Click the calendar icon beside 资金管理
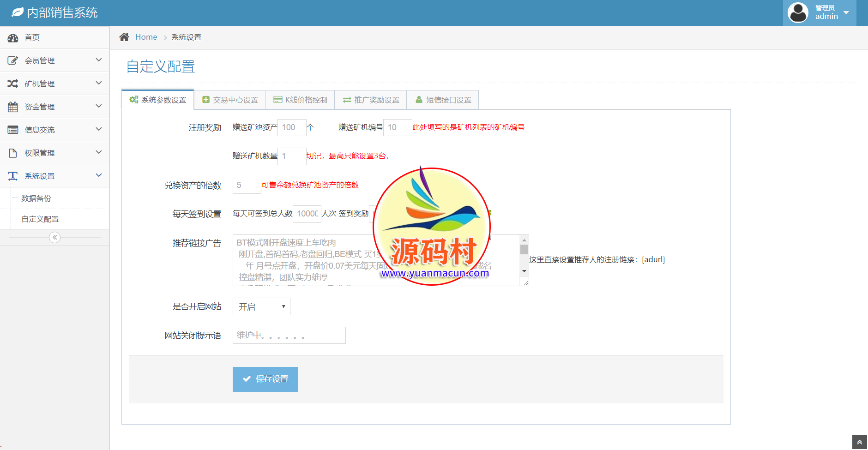868x450 pixels. [13, 107]
